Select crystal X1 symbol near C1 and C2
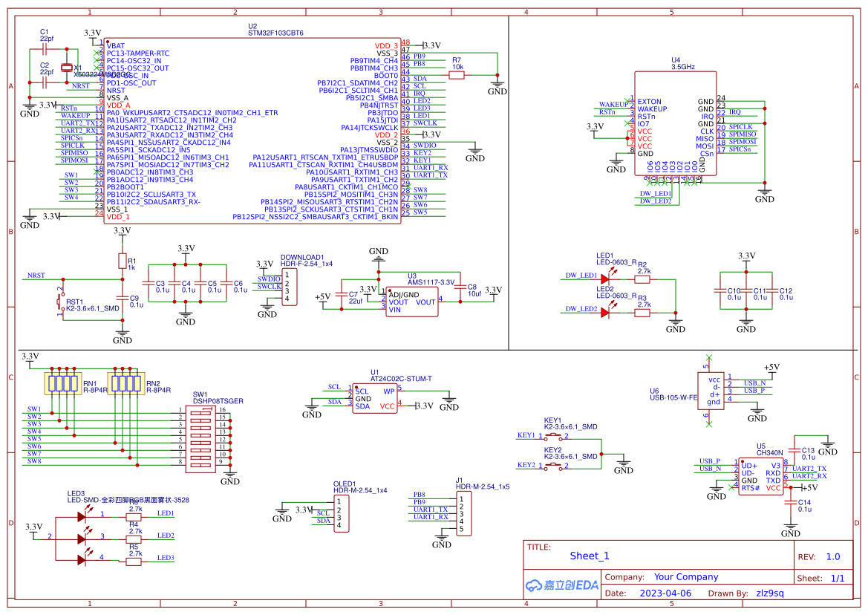This screenshot has height=615, width=868. (x=67, y=68)
